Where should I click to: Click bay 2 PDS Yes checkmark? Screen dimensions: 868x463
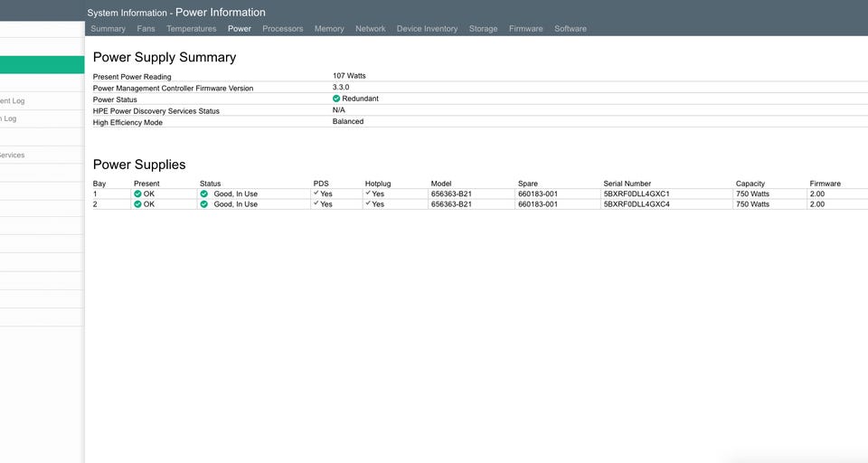316,203
